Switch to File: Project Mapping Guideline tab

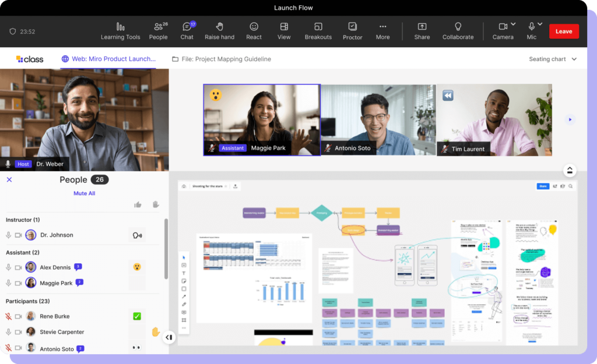(222, 59)
